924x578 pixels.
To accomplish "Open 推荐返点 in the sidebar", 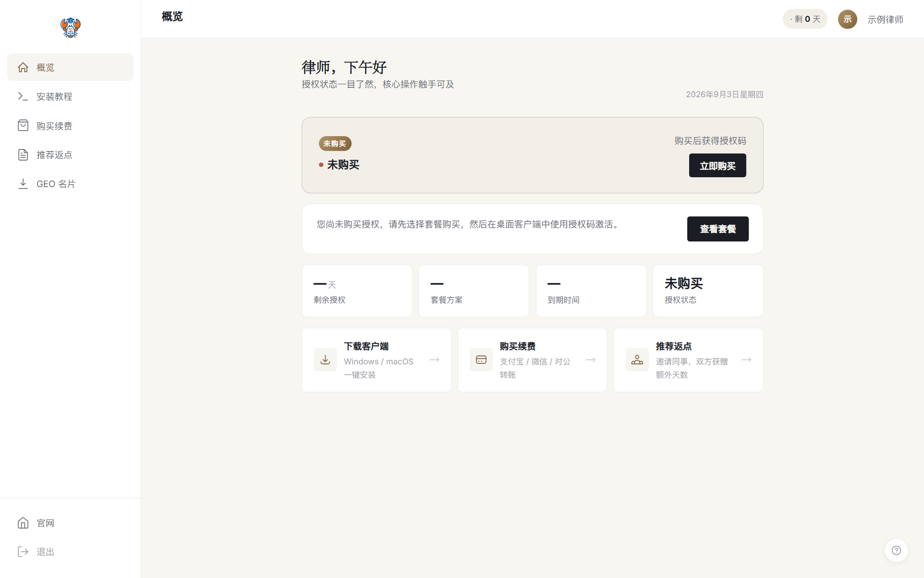I will coord(70,155).
